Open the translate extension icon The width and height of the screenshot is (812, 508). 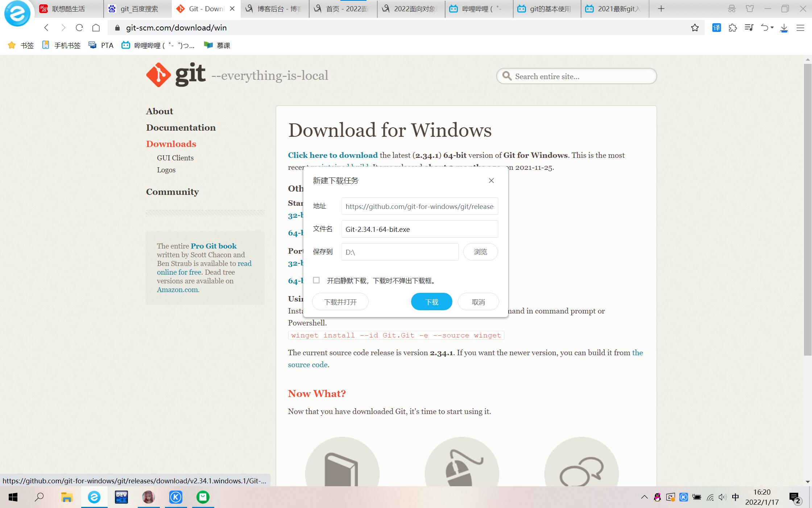(716, 28)
